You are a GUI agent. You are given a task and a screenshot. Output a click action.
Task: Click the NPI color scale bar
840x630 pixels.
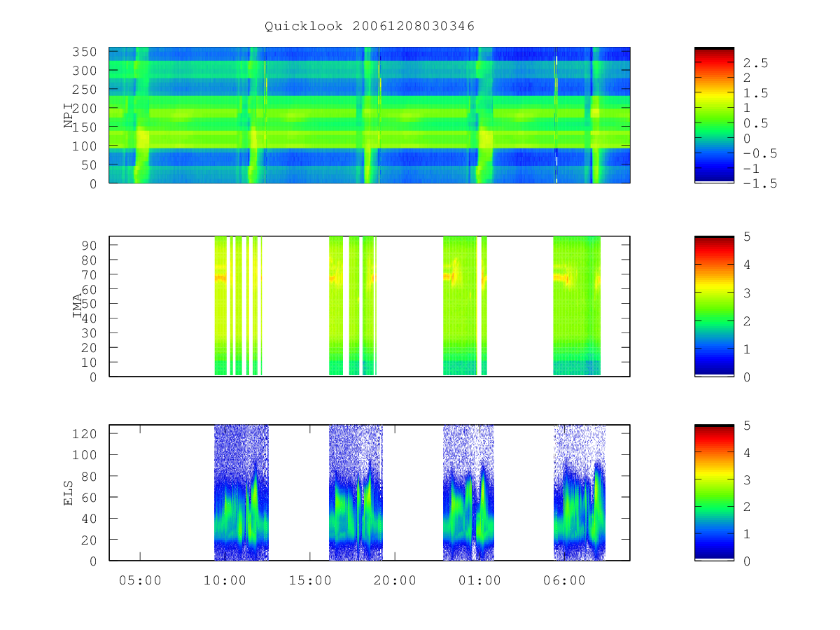(714, 115)
